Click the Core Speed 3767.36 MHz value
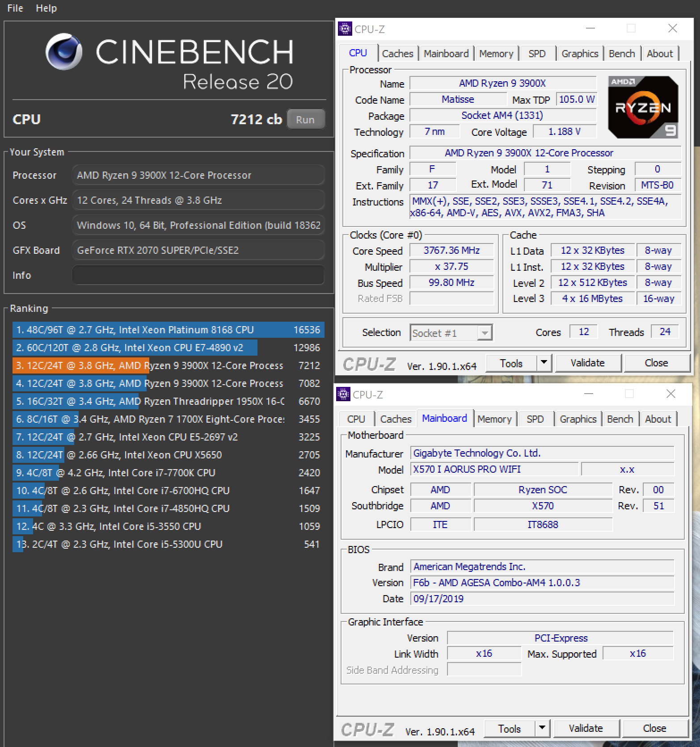Screen dimensions: 700x747 click(x=451, y=250)
